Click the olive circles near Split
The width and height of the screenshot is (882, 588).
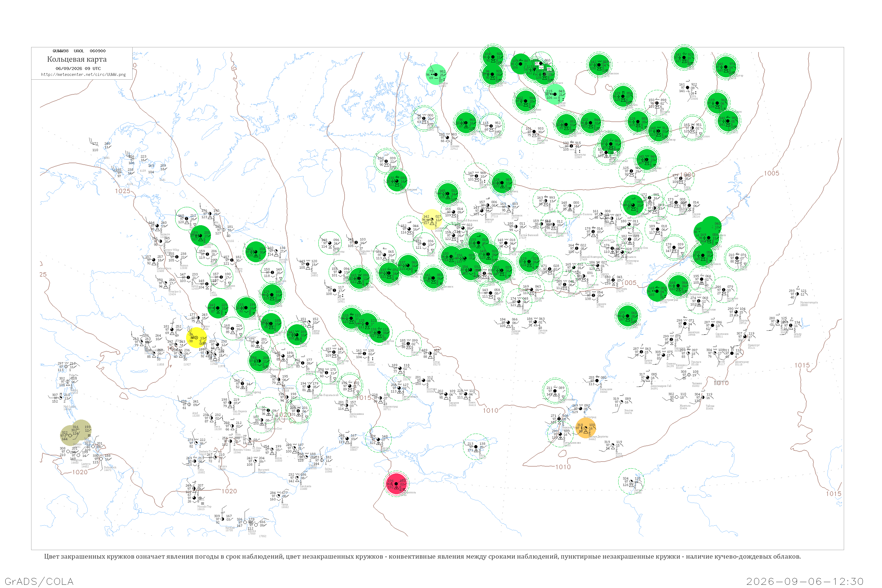(76, 432)
